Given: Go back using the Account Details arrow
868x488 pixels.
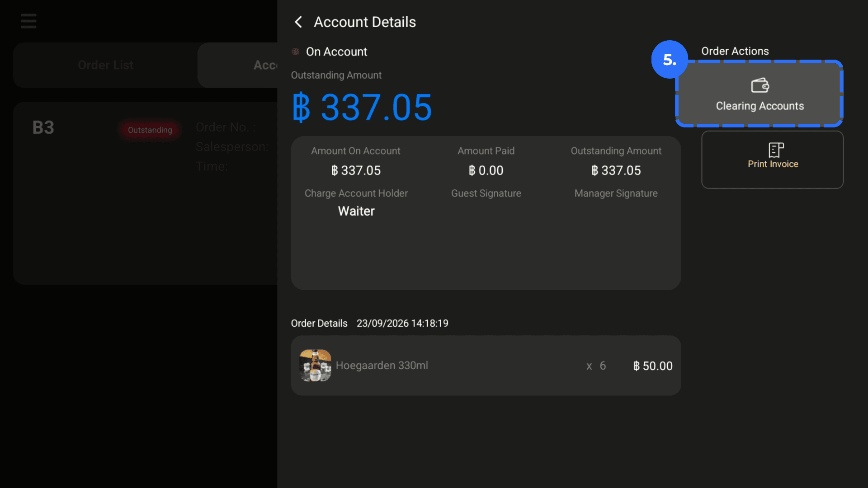Looking at the screenshot, I should click(x=298, y=22).
